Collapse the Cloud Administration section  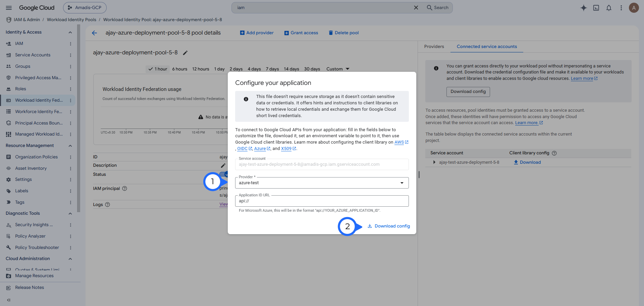tap(70, 259)
